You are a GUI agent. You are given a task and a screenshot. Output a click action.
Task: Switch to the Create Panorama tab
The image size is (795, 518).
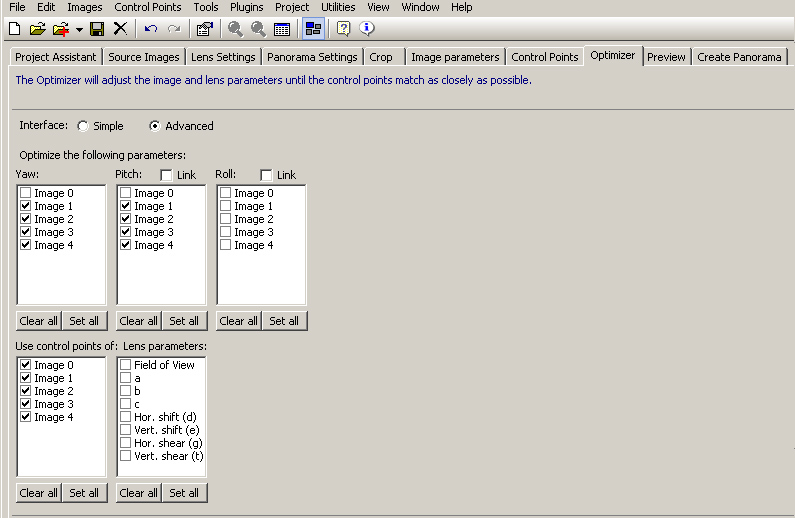click(739, 57)
